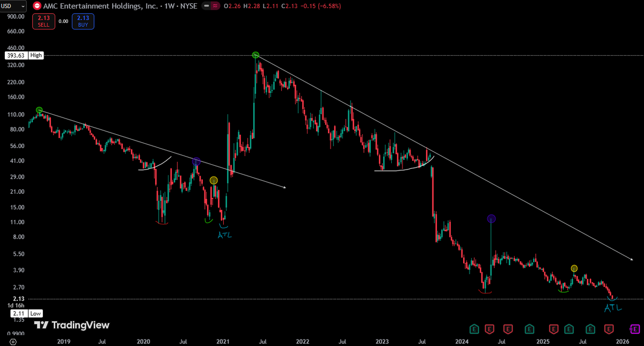
Task: Click the red AMC company logo
Action: (36, 6)
